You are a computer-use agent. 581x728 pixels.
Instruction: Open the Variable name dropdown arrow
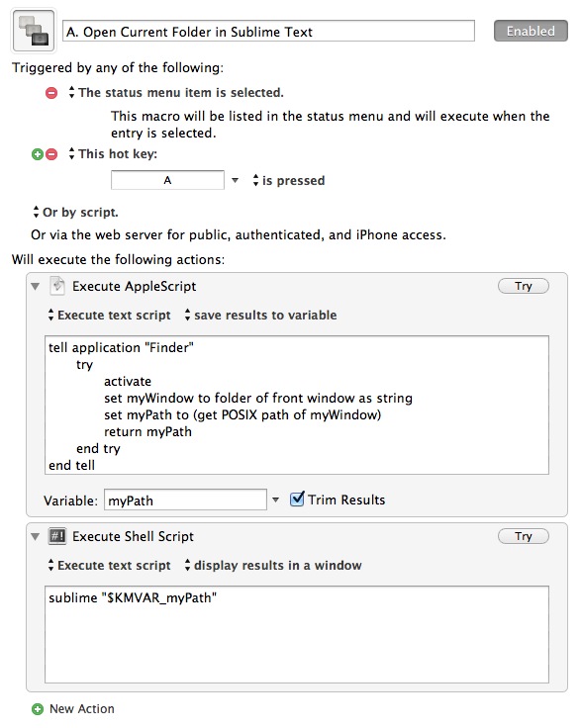(275, 500)
